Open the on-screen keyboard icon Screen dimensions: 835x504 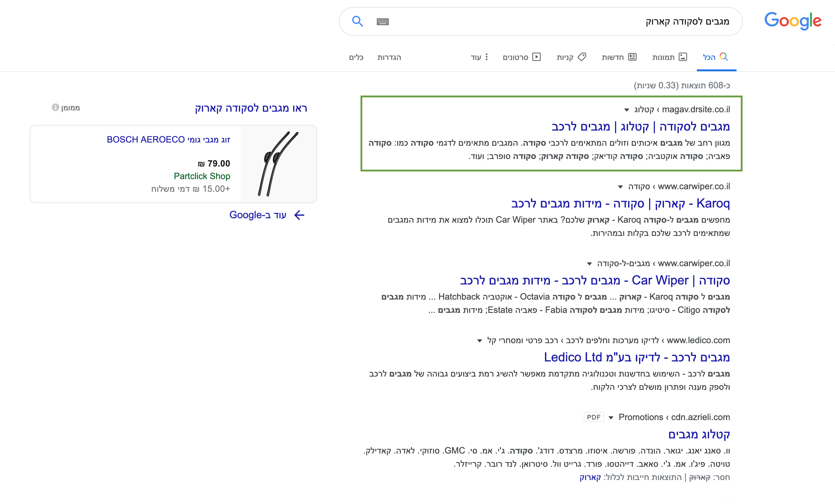(x=382, y=22)
